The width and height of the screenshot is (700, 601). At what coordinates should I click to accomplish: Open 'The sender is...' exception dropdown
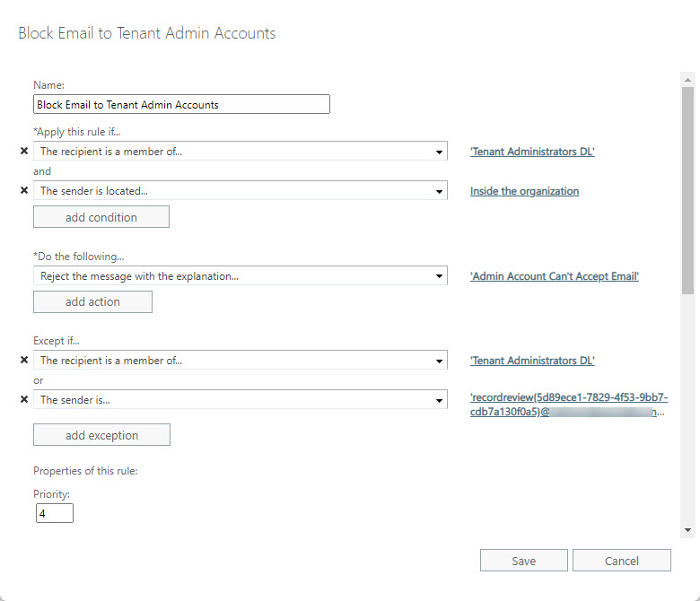(x=241, y=400)
